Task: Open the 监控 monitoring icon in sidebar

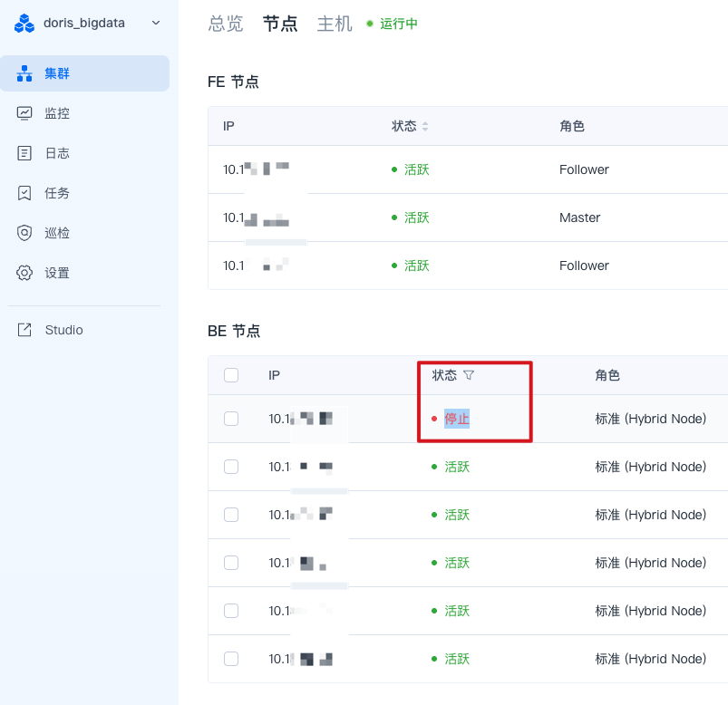Action: 25,113
